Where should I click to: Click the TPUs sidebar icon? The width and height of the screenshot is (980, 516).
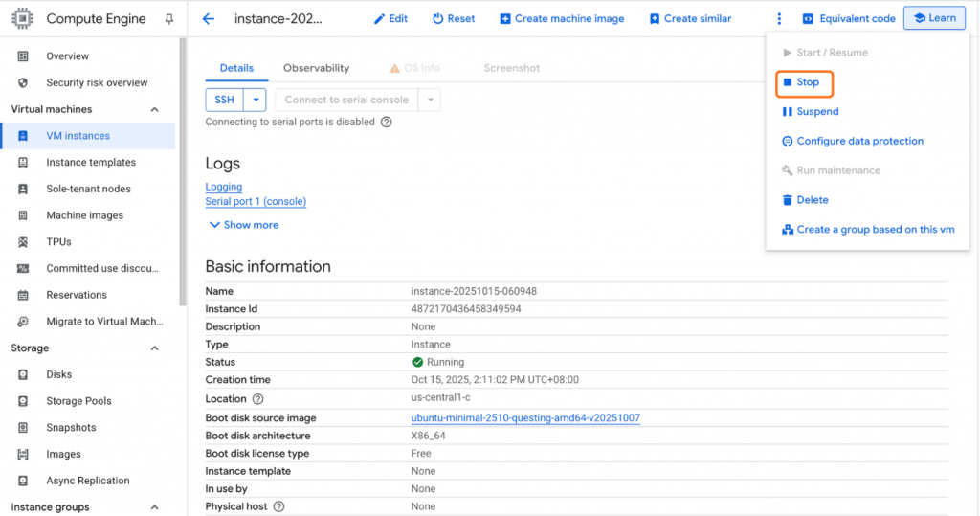(x=23, y=242)
